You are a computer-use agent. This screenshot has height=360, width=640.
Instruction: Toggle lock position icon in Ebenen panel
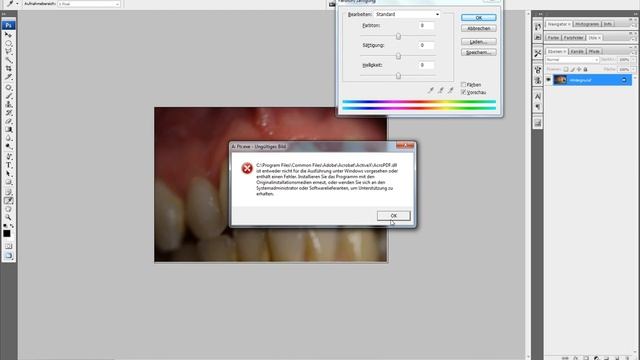[x=579, y=69]
